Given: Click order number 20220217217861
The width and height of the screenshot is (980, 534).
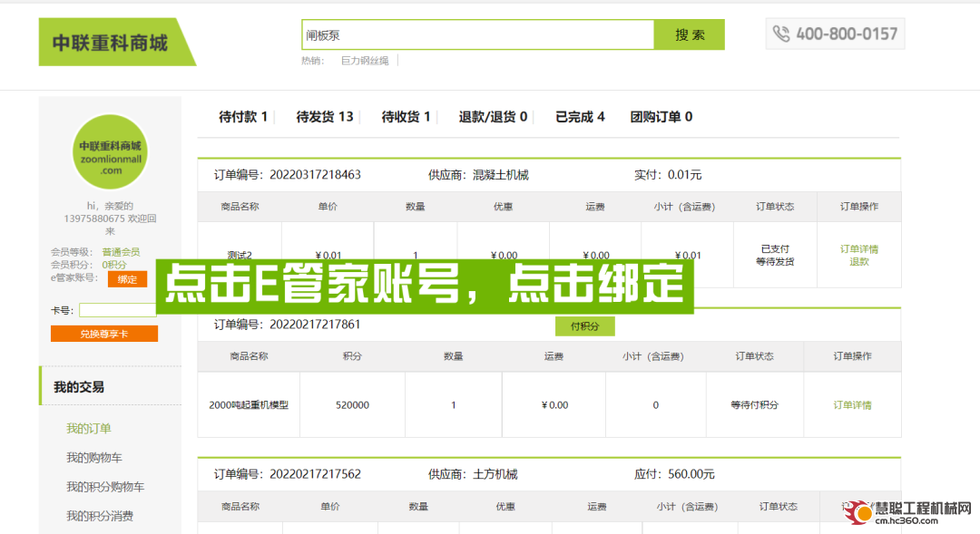Looking at the screenshot, I should 315,325.
